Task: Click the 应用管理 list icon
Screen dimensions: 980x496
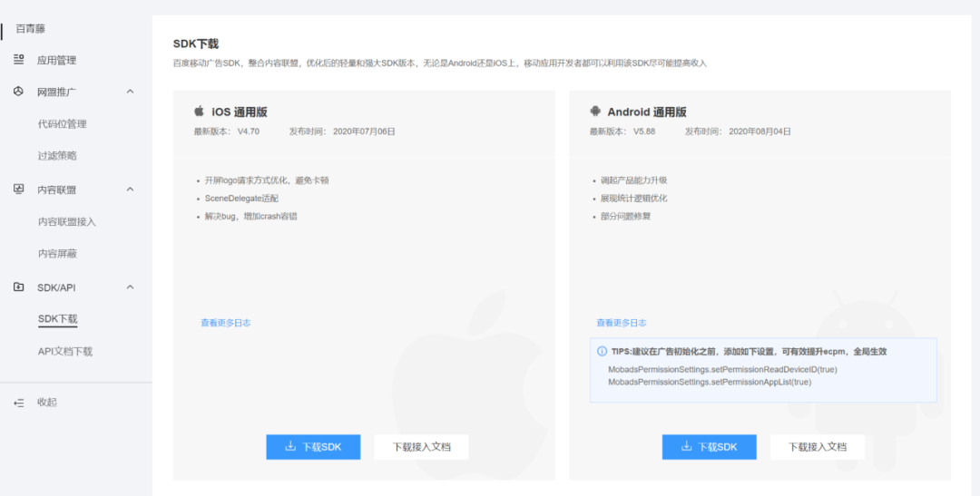Action: tap(19, 60)
